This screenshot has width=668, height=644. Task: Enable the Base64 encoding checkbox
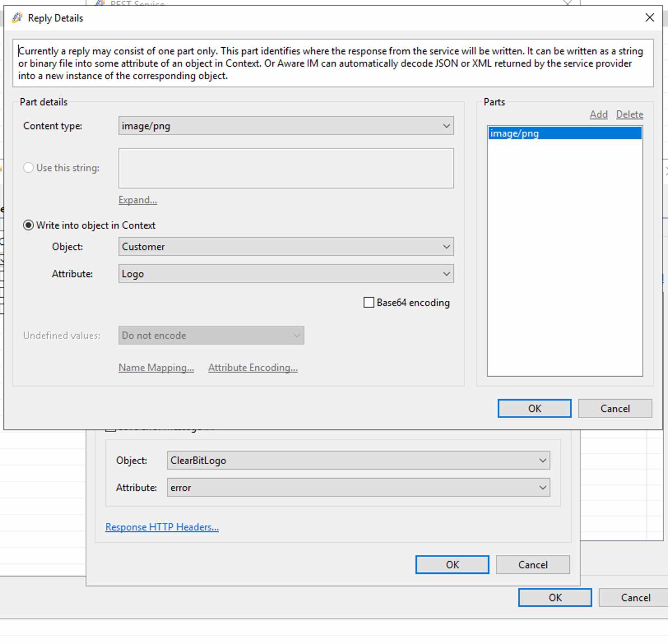tap(369, 303)
